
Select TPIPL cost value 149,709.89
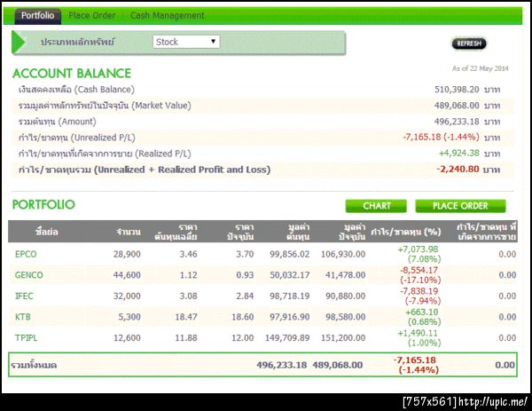[x=287, y=338]
